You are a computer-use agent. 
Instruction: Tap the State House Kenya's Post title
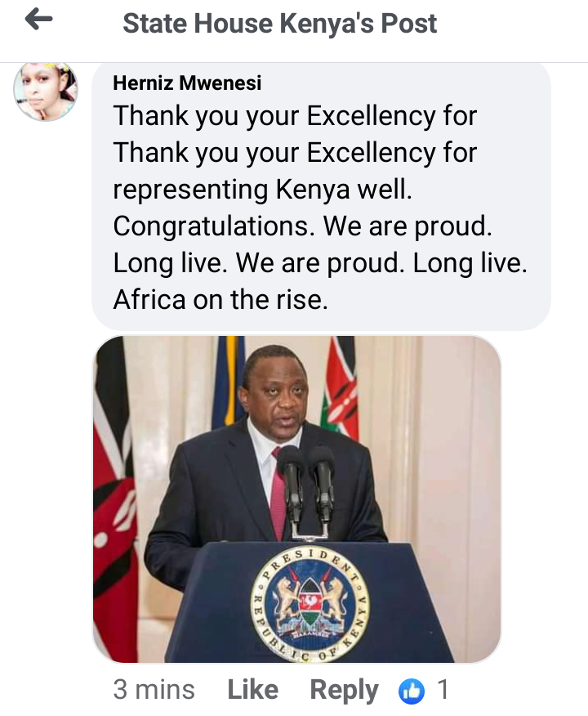point(279,23)
